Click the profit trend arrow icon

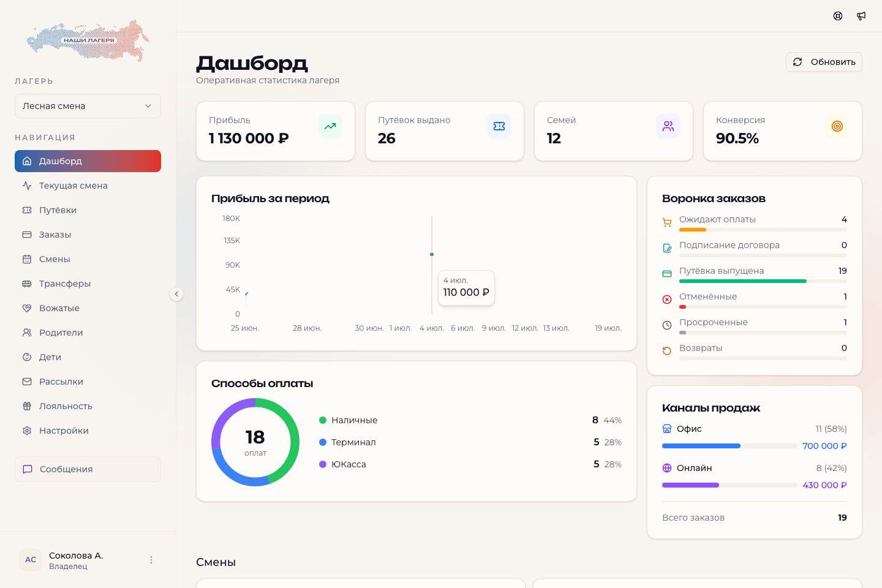point(330,126)
